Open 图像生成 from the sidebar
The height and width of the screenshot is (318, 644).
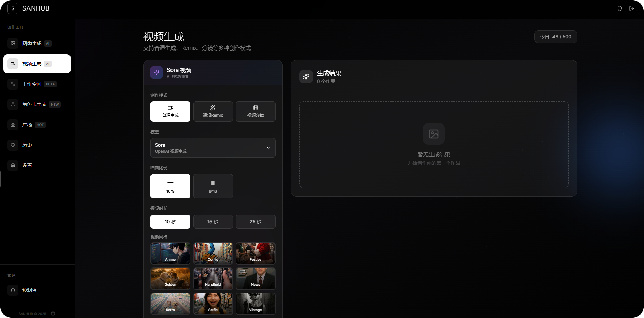pos(37,43)
